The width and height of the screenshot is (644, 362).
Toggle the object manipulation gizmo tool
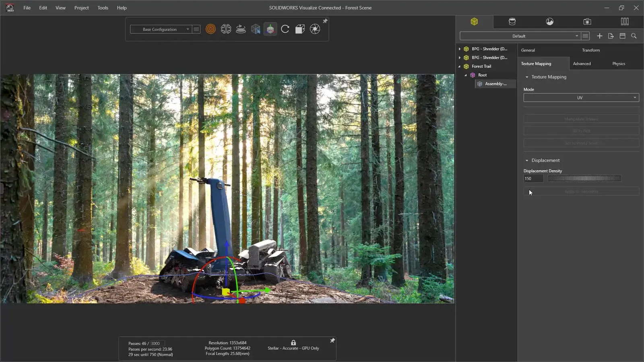[x=270, y=29]
